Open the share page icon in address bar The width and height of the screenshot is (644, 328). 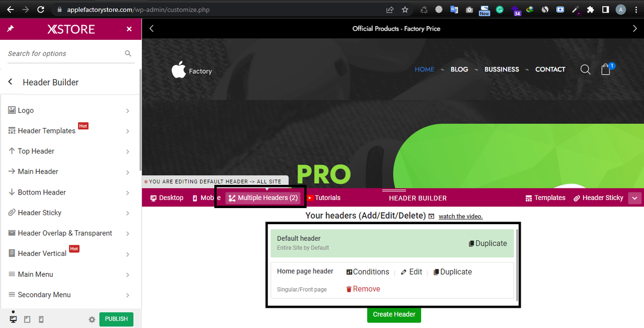389,10
